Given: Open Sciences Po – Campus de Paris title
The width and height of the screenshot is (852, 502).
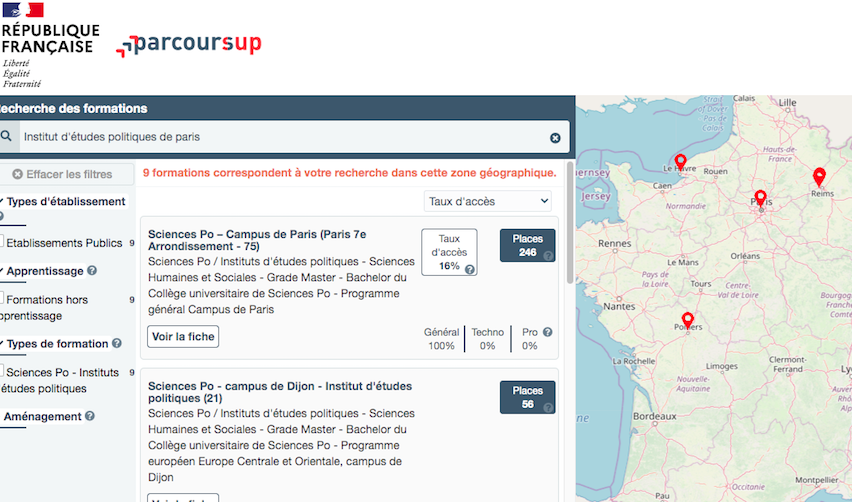Looking at the screenshot, I should point(257,240).
